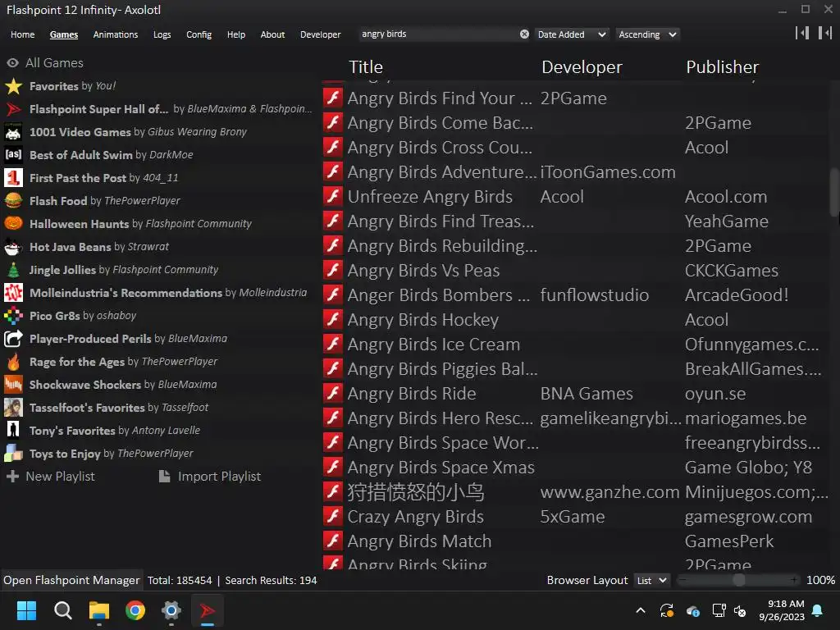Open the Ascending order dropdown
Image resolution: width=840 pixels, height=630 pixels.
pos(647,34)
